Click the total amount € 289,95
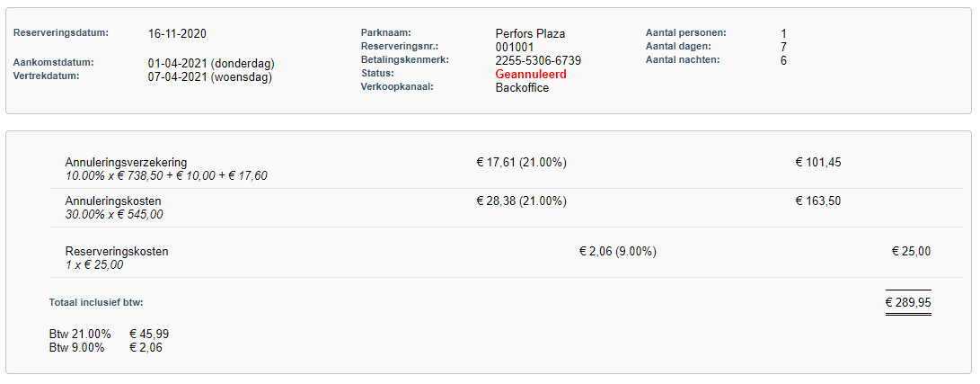The width and height of the screenshot is (980, 384). coord(907,302)
